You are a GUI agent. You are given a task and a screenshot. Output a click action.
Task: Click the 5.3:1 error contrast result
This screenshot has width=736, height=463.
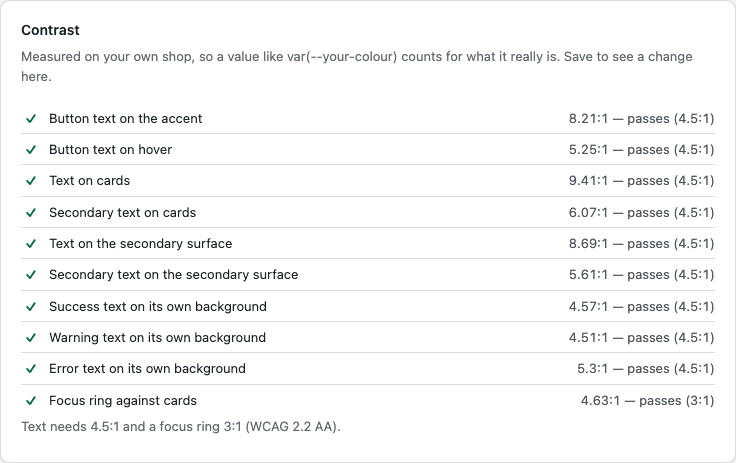pyautogui.click(x=645, y=369)
